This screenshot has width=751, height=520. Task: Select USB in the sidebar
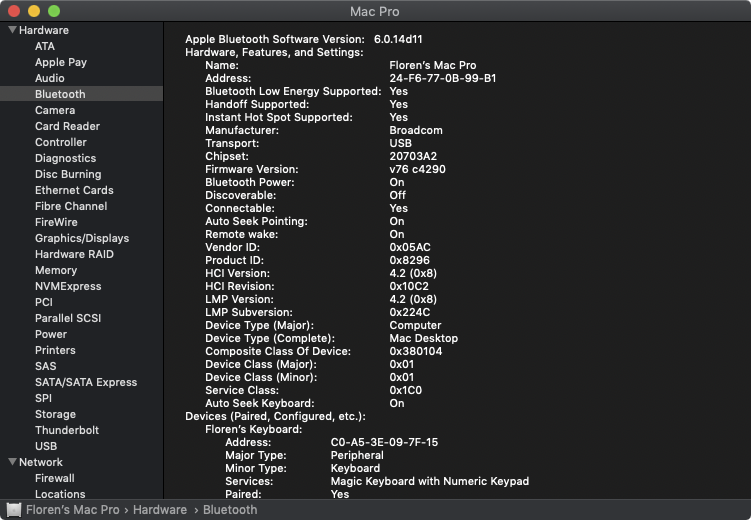tap(46, 446)
